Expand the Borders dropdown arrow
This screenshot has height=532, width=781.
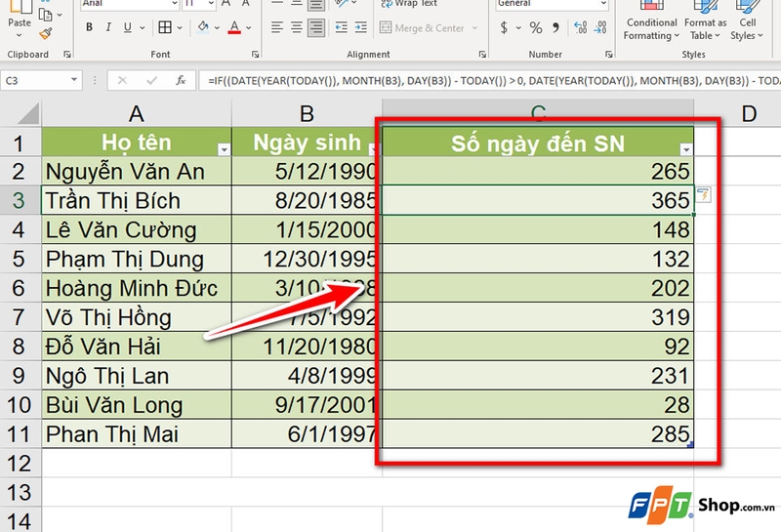(180, 28)
